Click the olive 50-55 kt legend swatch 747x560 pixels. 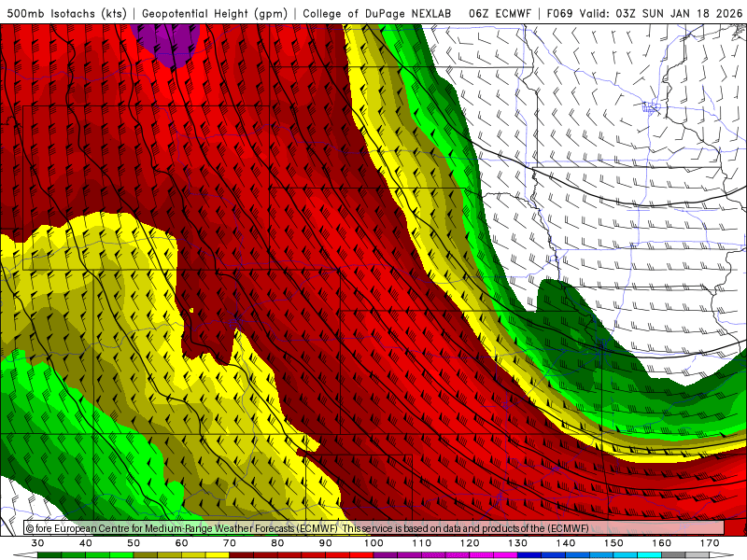[146, 555]
